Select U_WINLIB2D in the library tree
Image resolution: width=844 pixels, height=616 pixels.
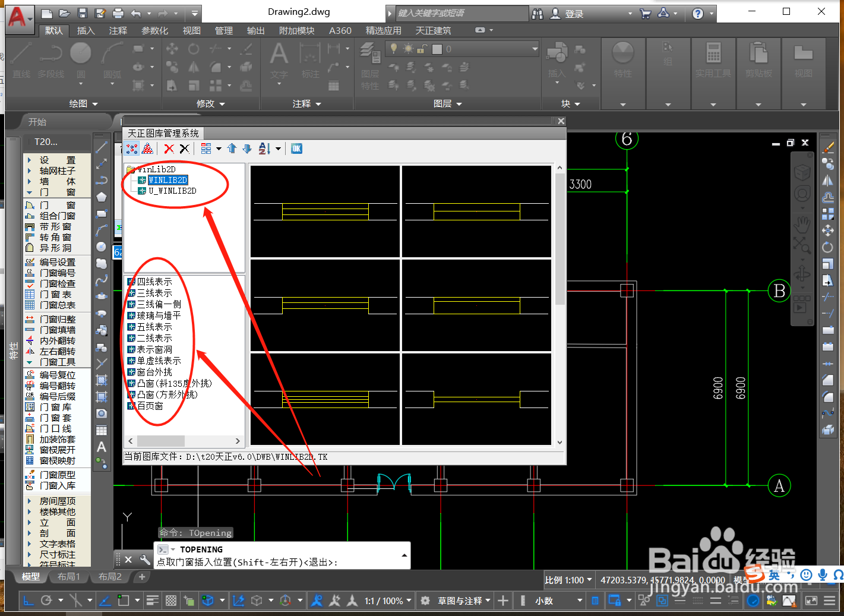[x=172, y=191]
